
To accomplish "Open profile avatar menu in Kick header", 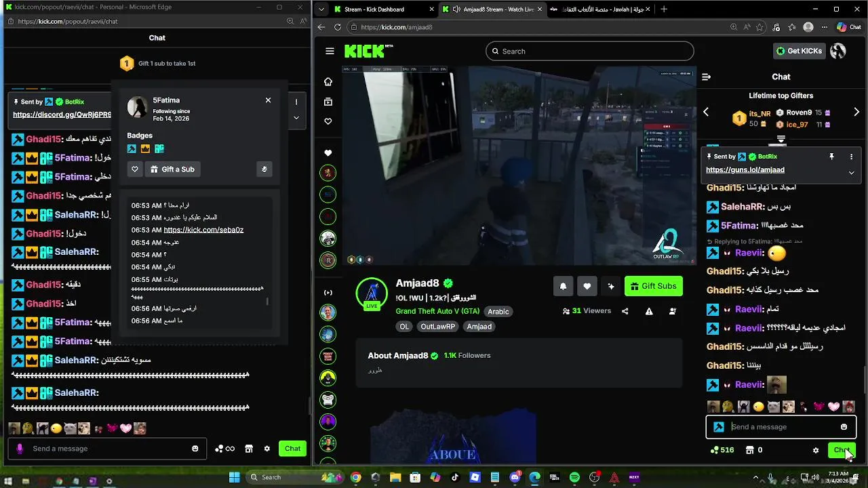I will 838,51.
